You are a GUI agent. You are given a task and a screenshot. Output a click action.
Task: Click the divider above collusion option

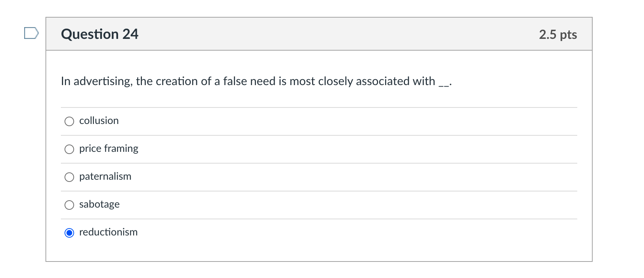tap(319, 107)
